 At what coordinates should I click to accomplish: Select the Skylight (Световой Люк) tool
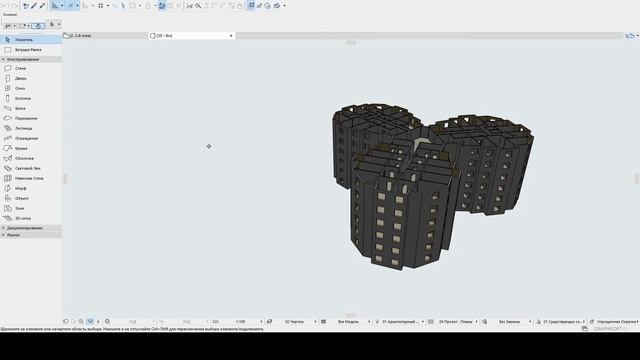[31, 168]
